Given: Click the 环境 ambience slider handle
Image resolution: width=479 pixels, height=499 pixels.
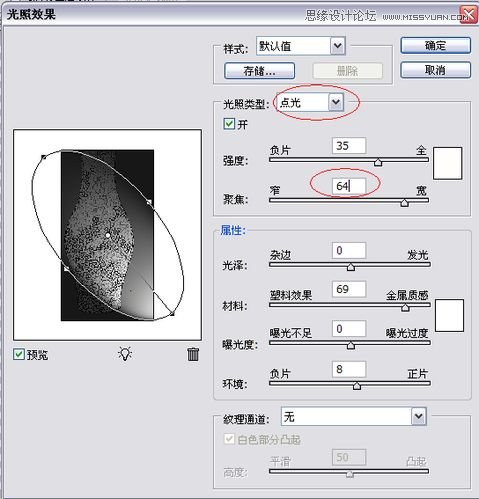Looking at the screenshot, I should [357, 386].
